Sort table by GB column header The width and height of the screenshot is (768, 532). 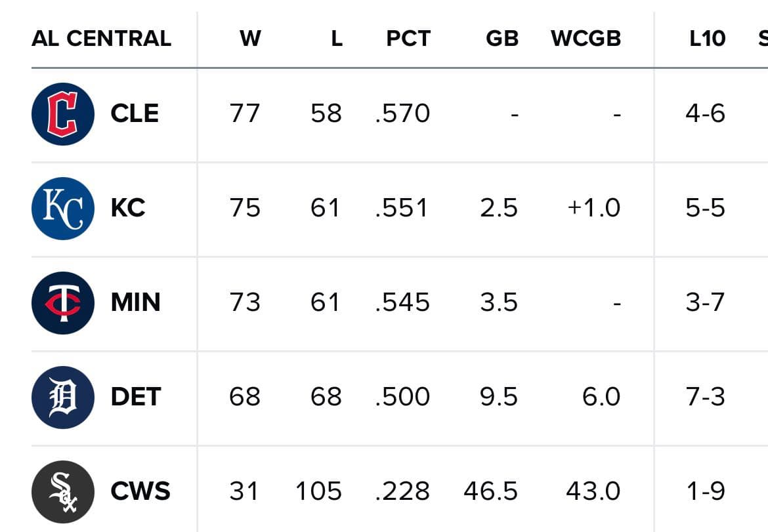(502, 39)
